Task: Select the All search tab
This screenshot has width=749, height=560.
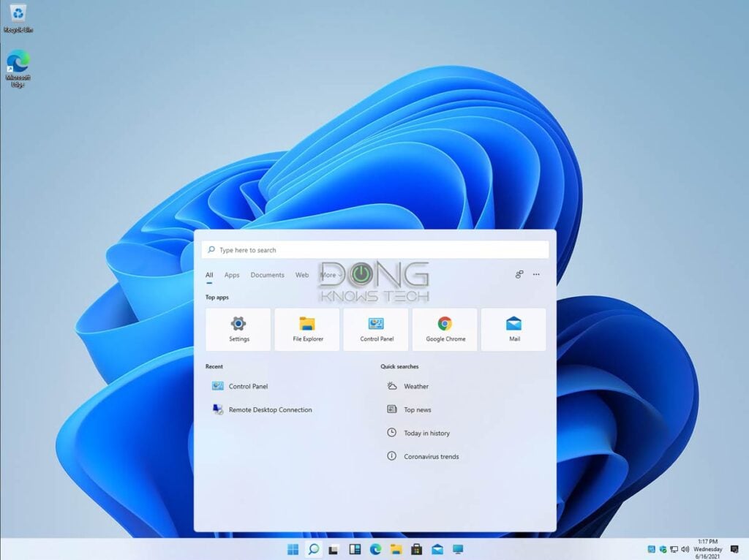Action: [209, 275]
